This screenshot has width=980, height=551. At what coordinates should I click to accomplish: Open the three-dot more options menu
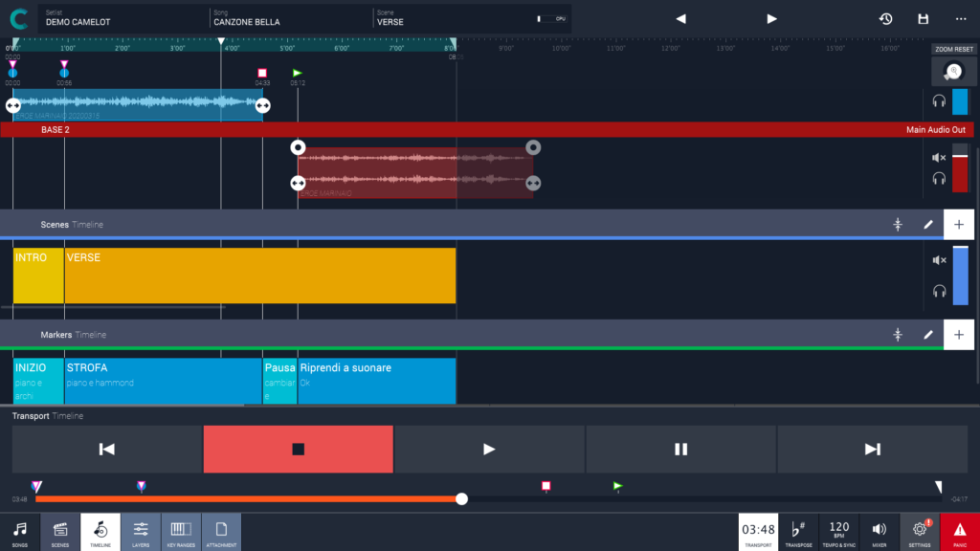960,19
